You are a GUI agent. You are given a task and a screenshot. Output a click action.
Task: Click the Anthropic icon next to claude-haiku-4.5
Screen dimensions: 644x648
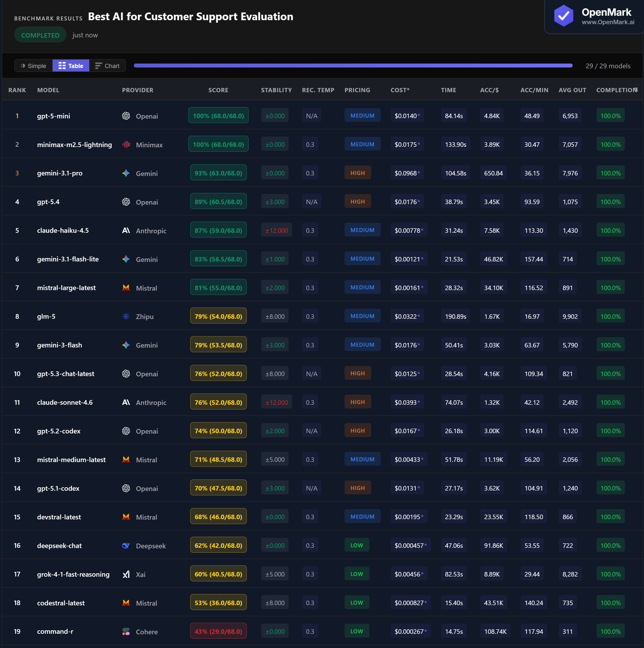click(126, 231)
